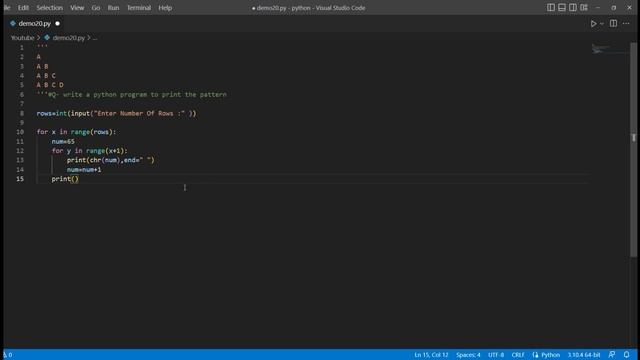Toggle the secondary side bar layout icon

coord(573,8)
